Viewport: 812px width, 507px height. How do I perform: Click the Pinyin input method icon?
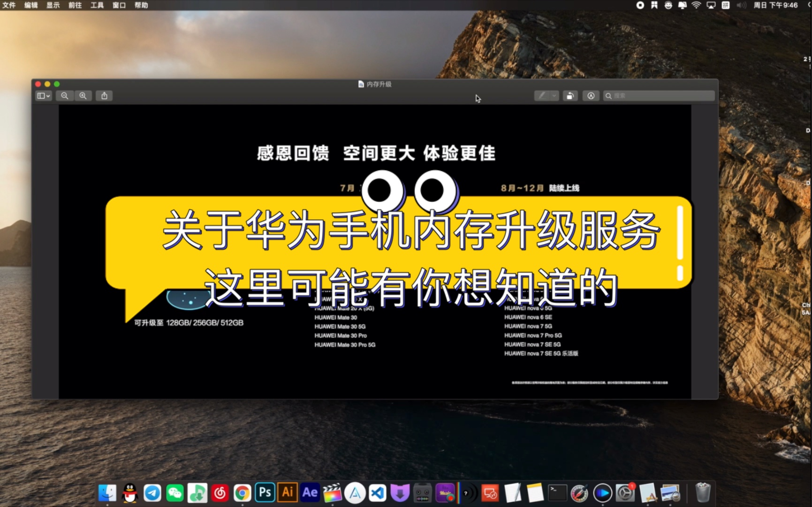[726, 5]
